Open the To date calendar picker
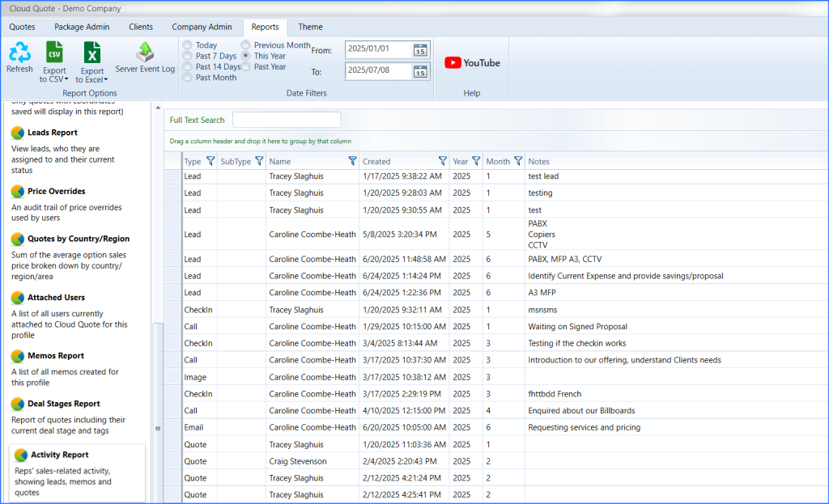The width and height of the screenshot is (829, 504). (419, 72)
